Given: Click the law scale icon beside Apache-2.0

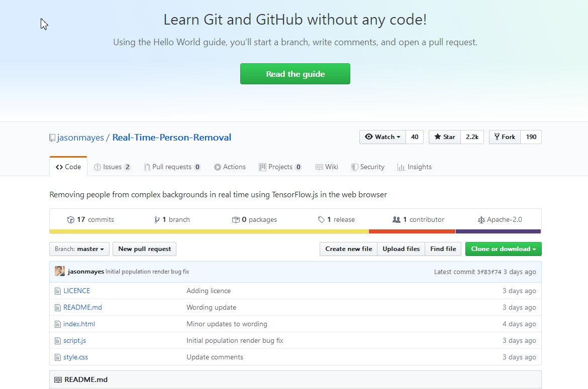Looking at the screenshot, I should tap(481, 220).
